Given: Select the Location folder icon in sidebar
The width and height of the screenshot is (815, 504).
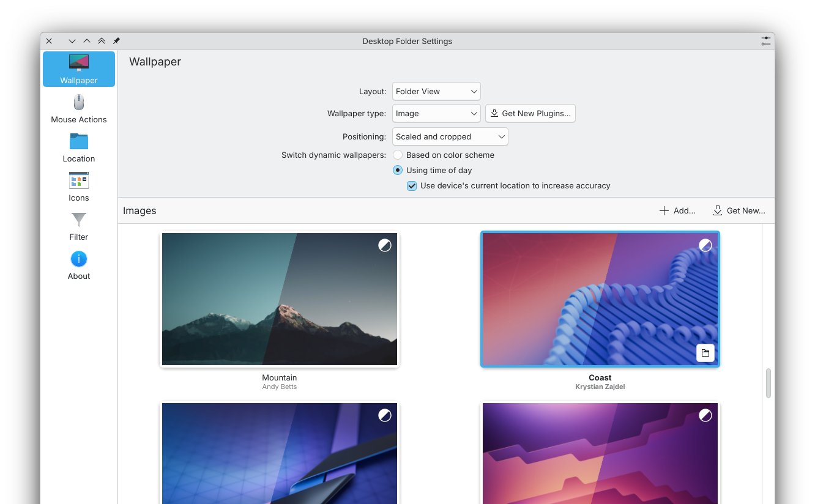Looking at the screenshot, I should click(79, 142).
